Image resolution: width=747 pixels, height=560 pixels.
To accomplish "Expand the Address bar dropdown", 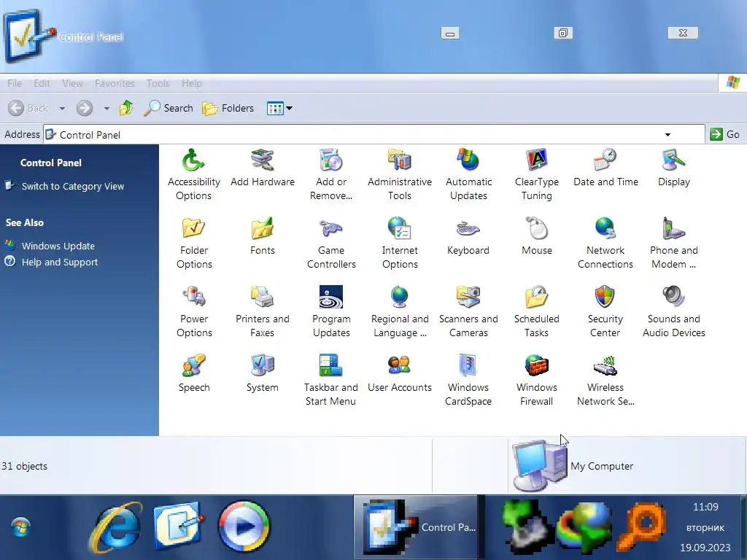I will [x=668, y=135].
